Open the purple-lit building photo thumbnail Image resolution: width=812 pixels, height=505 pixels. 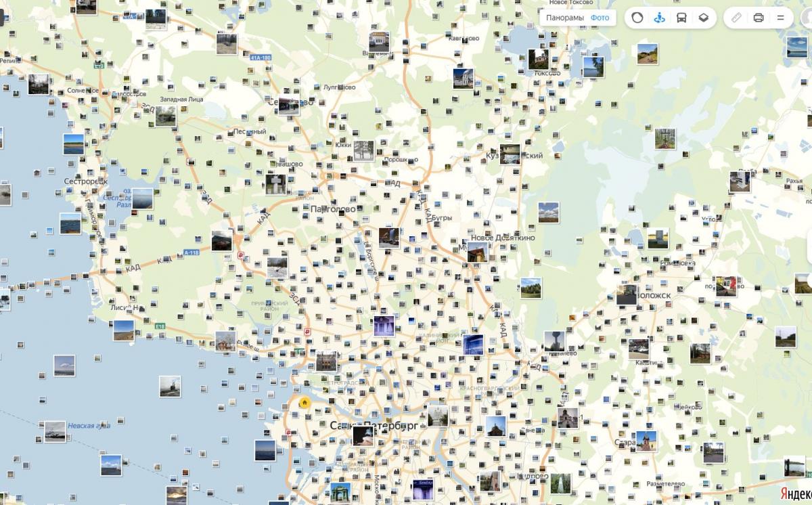tap(384, 326)
